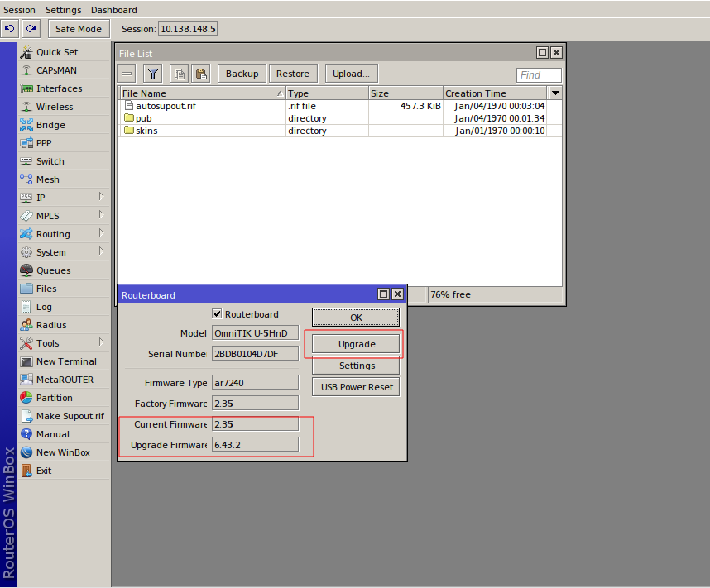Open Switch menu entry
Image resolution: width=710 pixels, height=588 pixels.
[64, 161]
